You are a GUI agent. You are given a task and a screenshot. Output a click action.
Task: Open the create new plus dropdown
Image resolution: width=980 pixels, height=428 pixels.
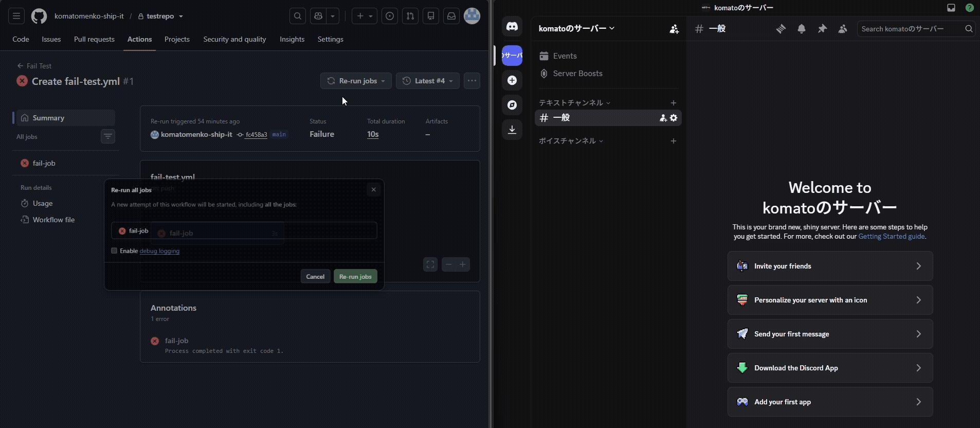click(365, 16)
